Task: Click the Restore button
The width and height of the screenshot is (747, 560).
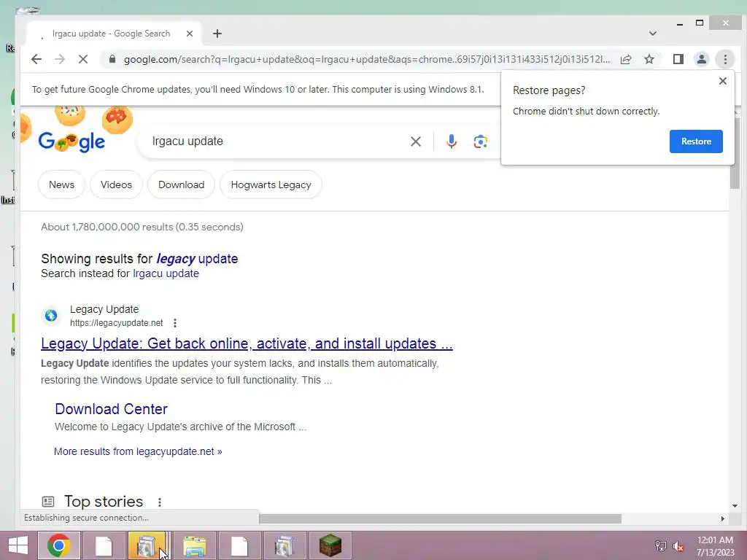Action: point(696,141)
